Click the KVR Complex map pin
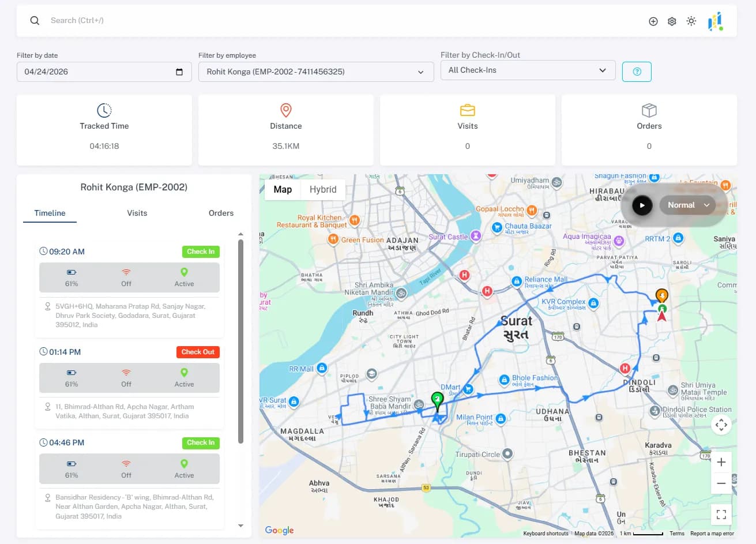Viewport: 756px width, 544px height. tap(593, 303)
